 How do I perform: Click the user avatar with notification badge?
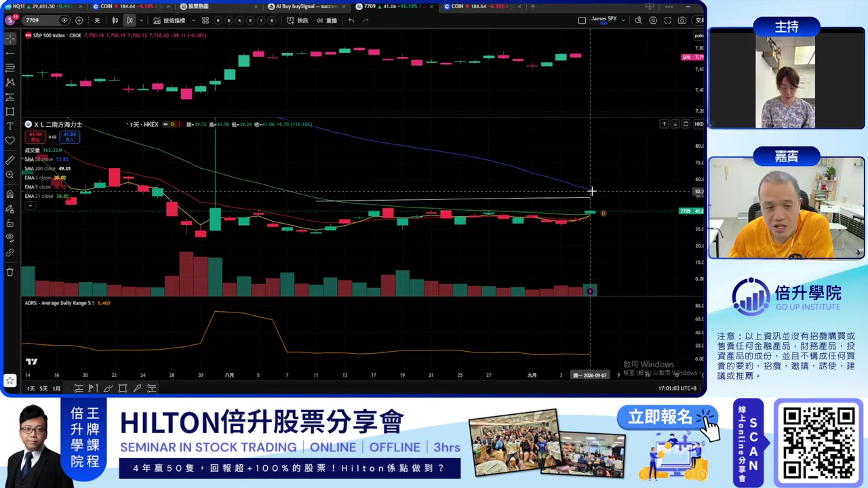coord(9,20)
